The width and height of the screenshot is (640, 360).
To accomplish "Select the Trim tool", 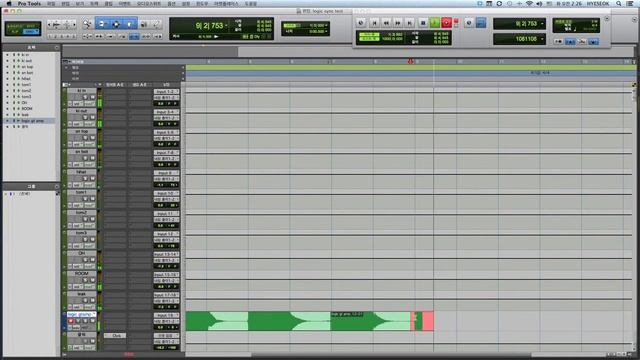I will pyautogui.click(x=102, y=24).
